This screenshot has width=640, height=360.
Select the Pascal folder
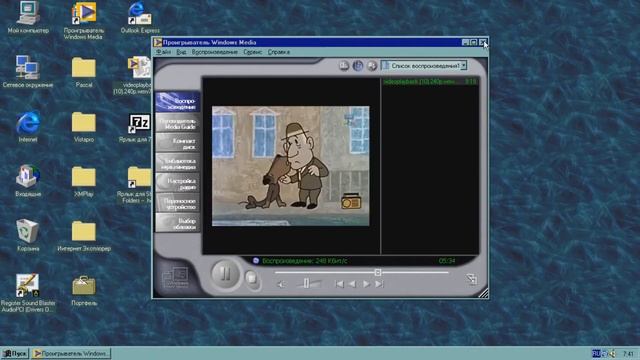[84, 72]
